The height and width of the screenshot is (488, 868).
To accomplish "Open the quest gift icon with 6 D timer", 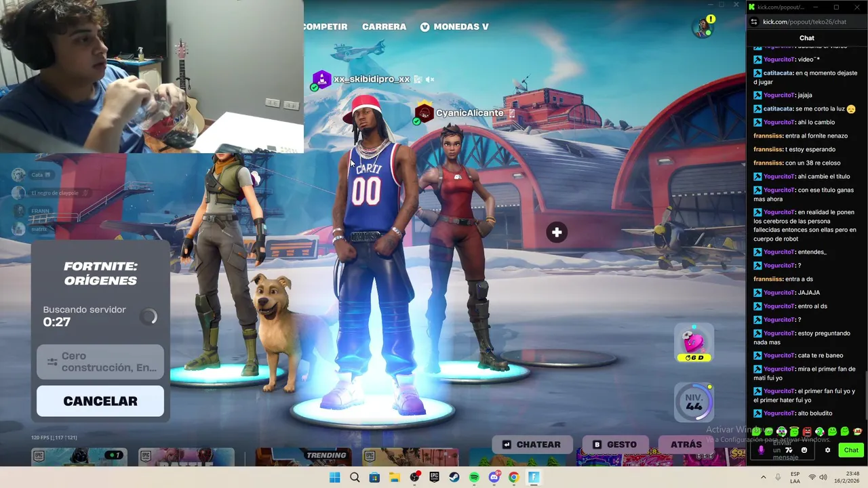I will [694, 342].
